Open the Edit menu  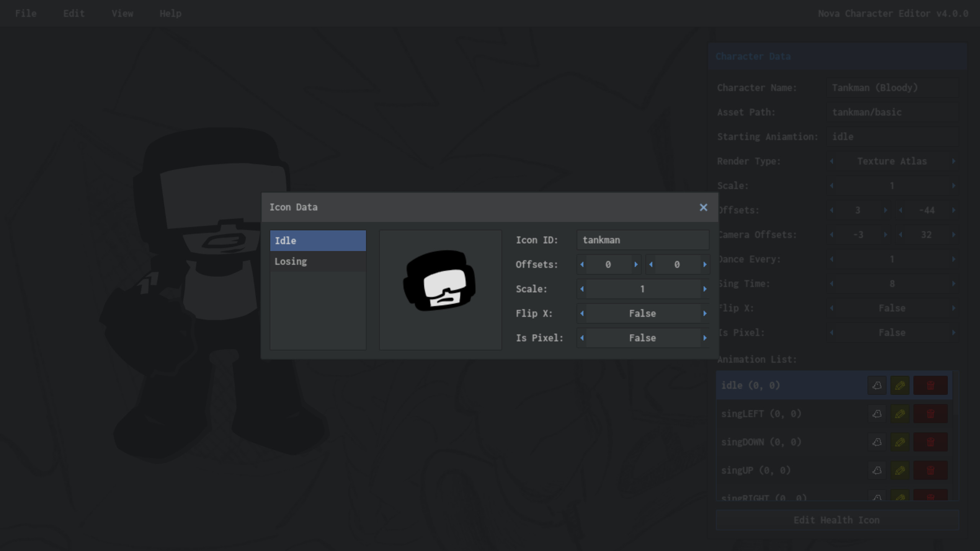[74, 13]
